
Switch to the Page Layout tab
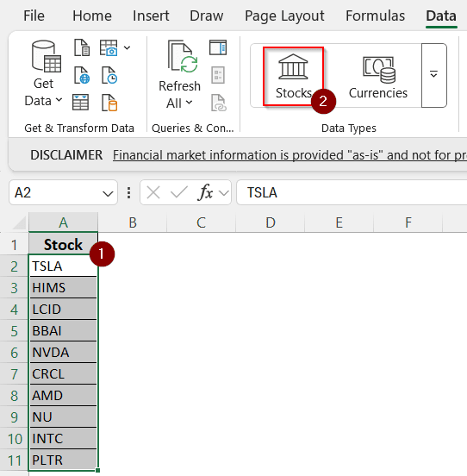tap(284, 16)
